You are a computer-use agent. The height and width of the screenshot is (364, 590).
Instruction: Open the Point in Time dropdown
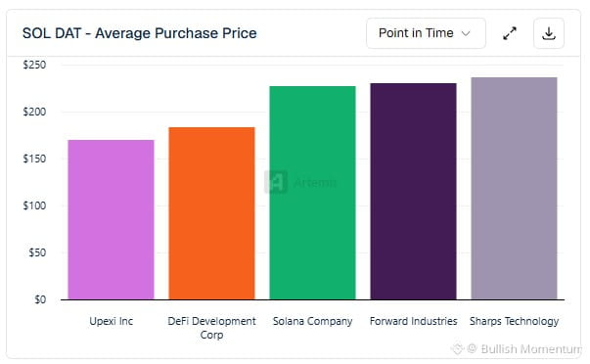[426, 33]
